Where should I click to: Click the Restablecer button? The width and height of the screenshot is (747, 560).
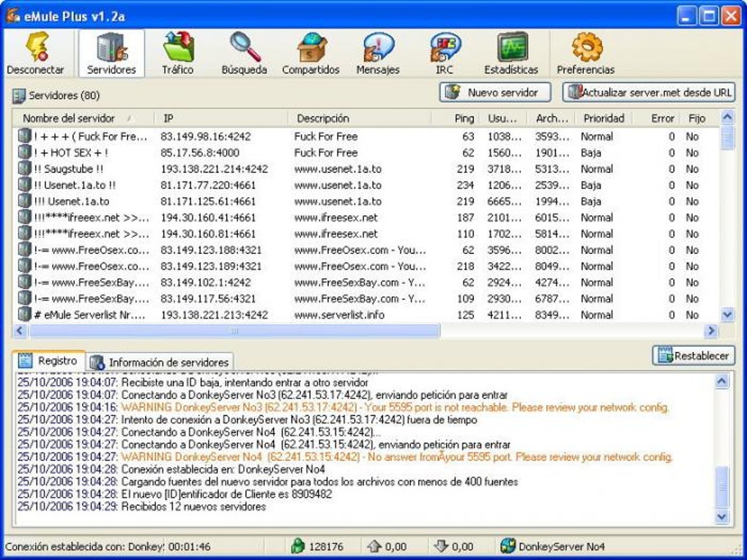click(694, 356)
